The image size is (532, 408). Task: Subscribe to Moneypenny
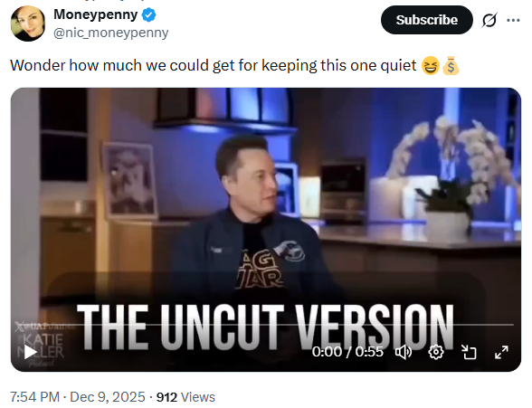tap(426, 20)
